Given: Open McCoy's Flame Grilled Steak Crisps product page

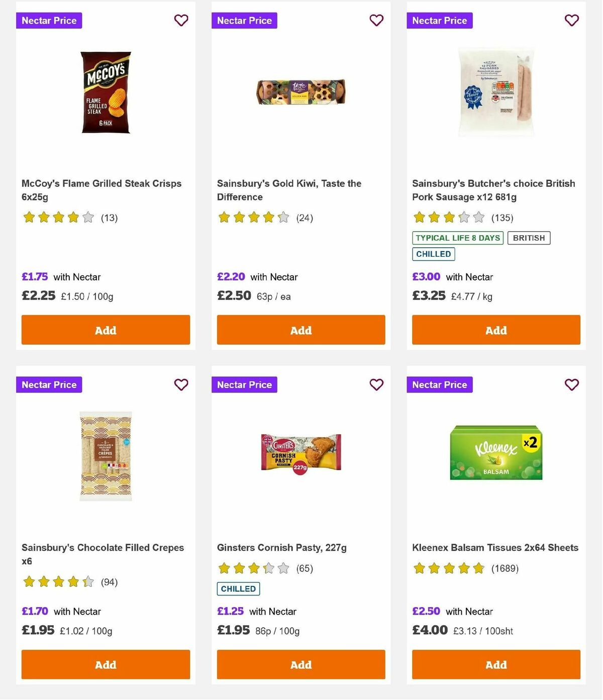Looking at the screenshot, I should [x=101, y=190].
